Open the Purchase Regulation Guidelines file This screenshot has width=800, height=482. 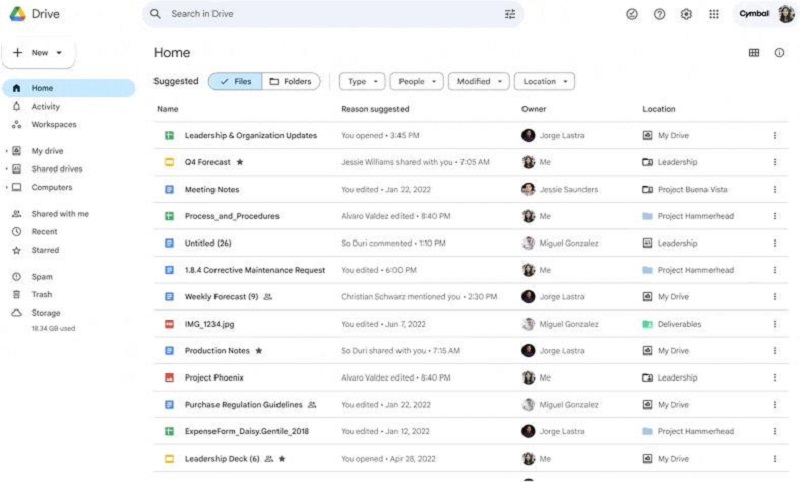pyautogui.click(x=243, y=405)
